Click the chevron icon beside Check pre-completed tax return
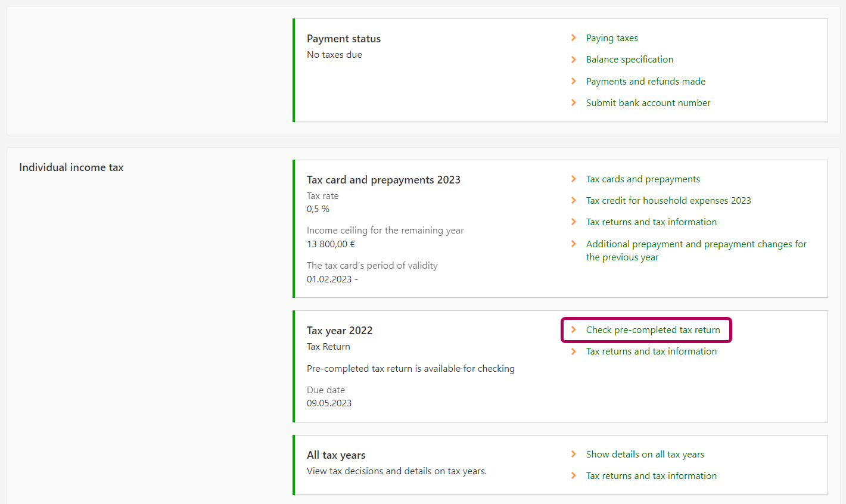 click(x=573, y=329)
